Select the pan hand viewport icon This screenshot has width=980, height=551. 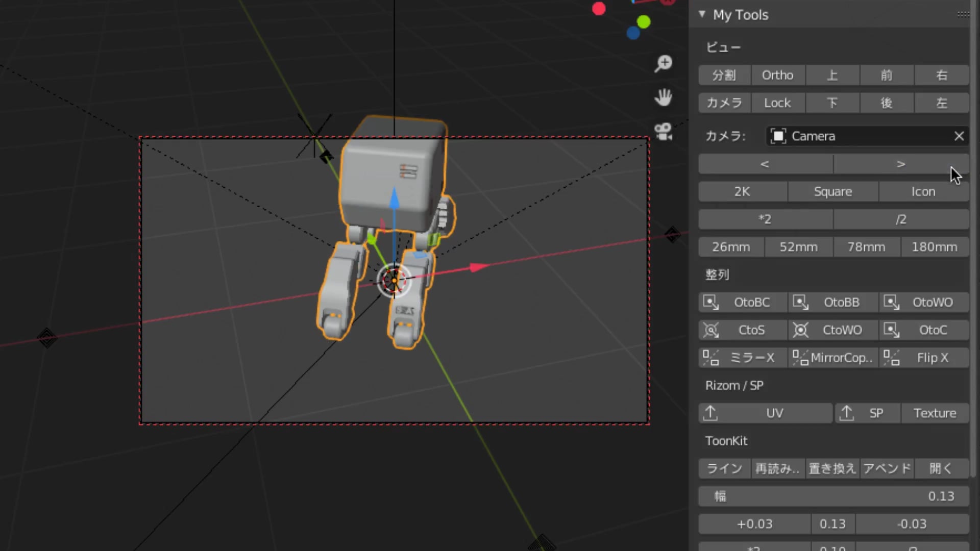click(664, 97)
